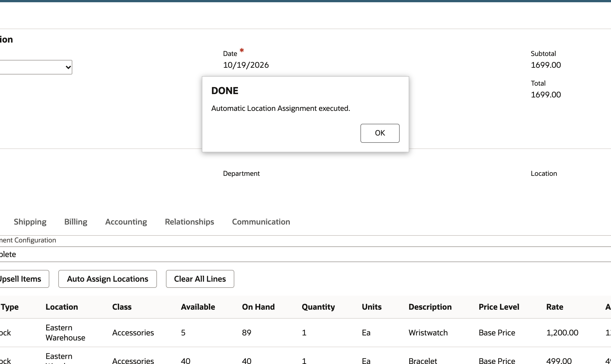Click On Hand value 89

coord(246,333)
